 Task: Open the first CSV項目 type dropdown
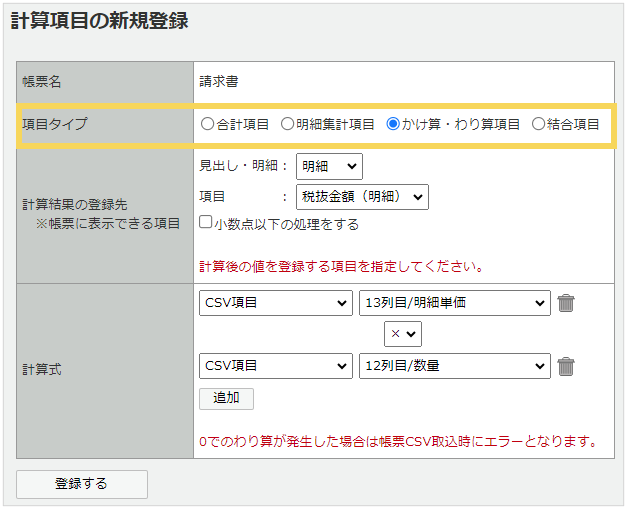276,303
